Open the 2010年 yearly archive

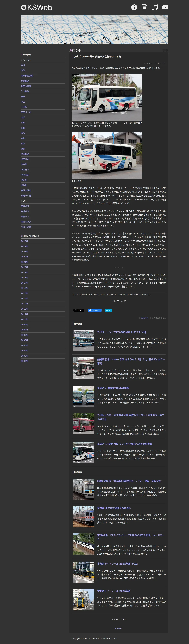[25, 319]
